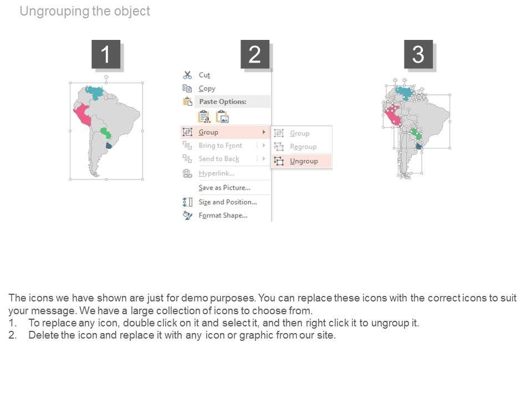The width and height of the screenshot is (532, 399).
Task: Click the Format Shape... menu entry
Action: click(x=223, y=215)
